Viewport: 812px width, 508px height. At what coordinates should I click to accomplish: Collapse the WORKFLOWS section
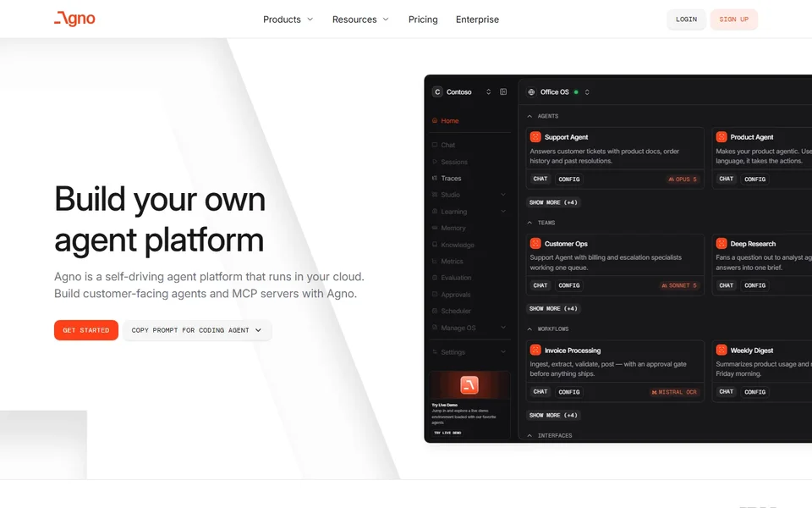pos(529,329)
